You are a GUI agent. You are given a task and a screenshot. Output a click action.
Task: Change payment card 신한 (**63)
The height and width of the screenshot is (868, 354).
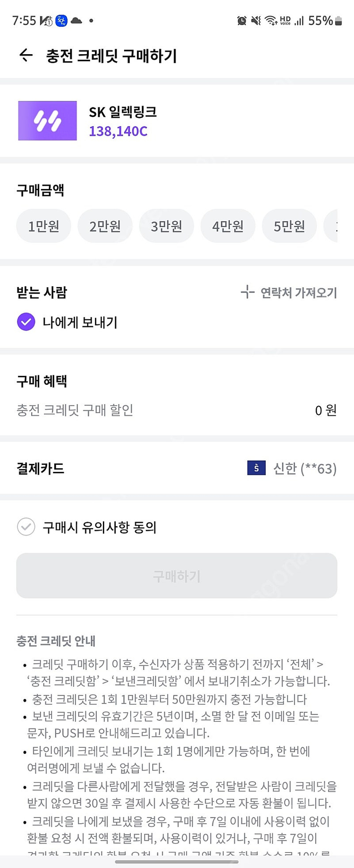click(304, 469)
